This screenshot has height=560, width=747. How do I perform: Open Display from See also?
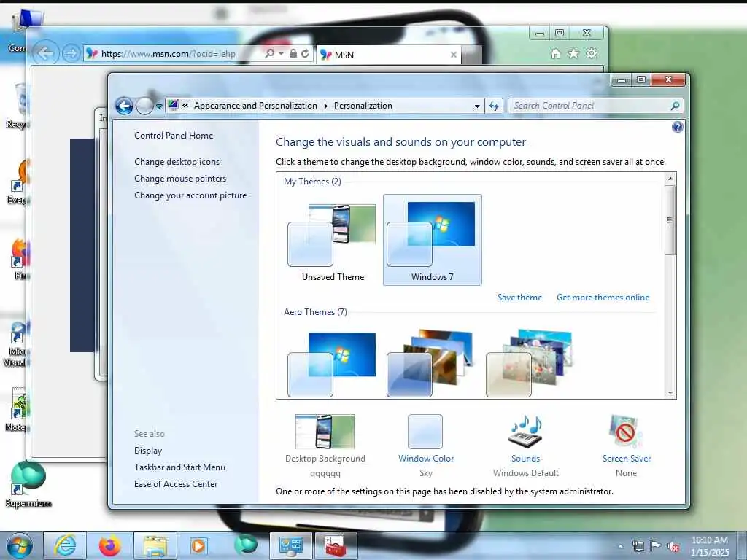(x=148, y=451)
